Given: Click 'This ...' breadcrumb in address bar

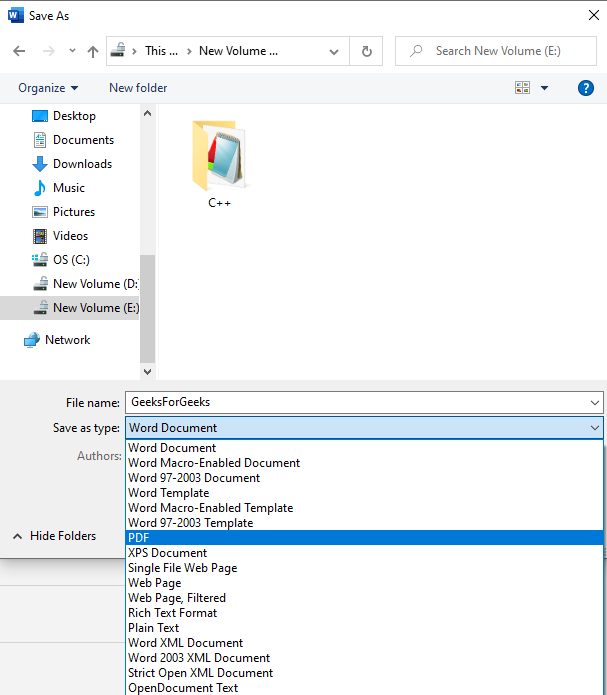Looking at the screenshot, I should pyautogui.click(x=161, y=51).
